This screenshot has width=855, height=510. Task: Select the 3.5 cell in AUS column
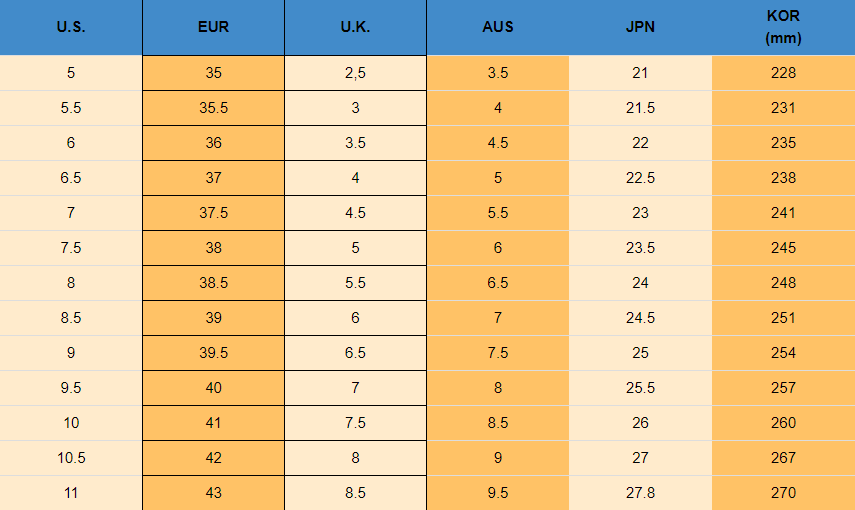498,73
